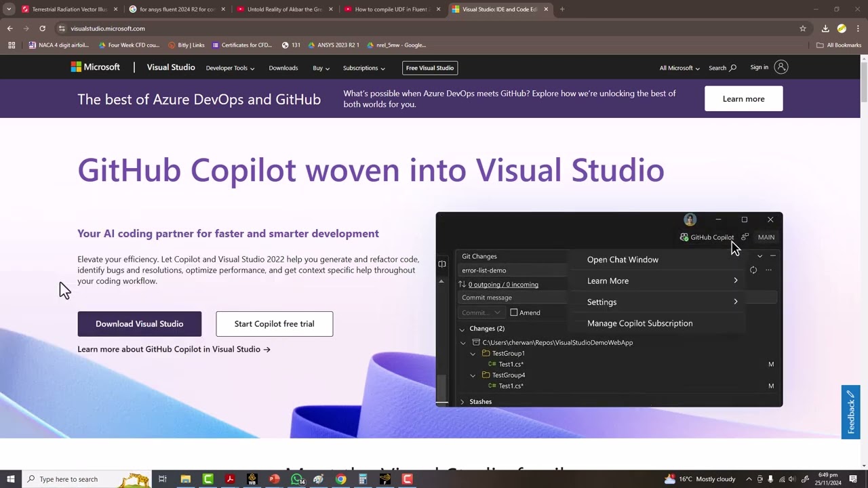
Task: Open the weather widget showing 16°C
Action: 700,479
